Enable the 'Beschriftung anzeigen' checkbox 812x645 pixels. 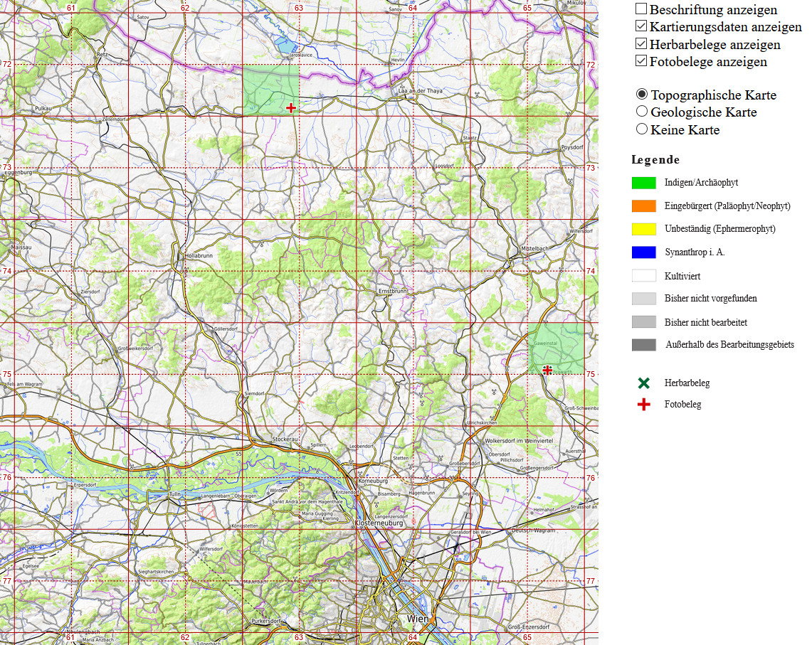(641, 9)
